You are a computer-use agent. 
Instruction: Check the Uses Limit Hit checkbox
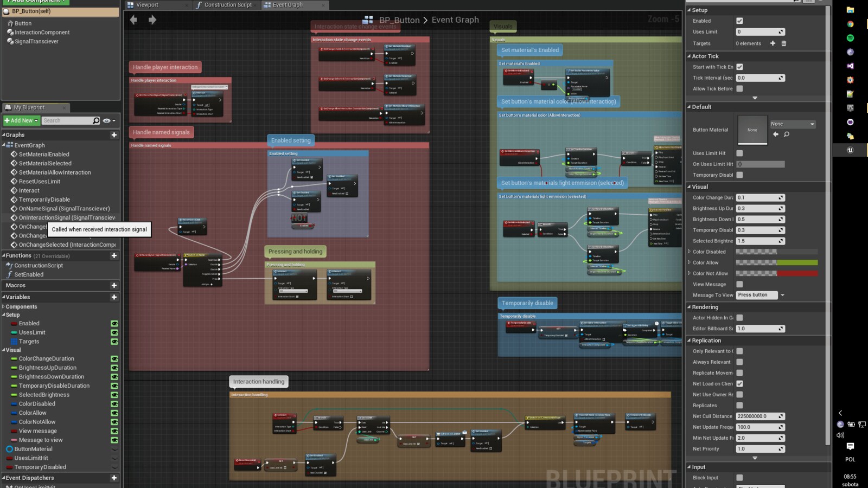coord(740,153)
